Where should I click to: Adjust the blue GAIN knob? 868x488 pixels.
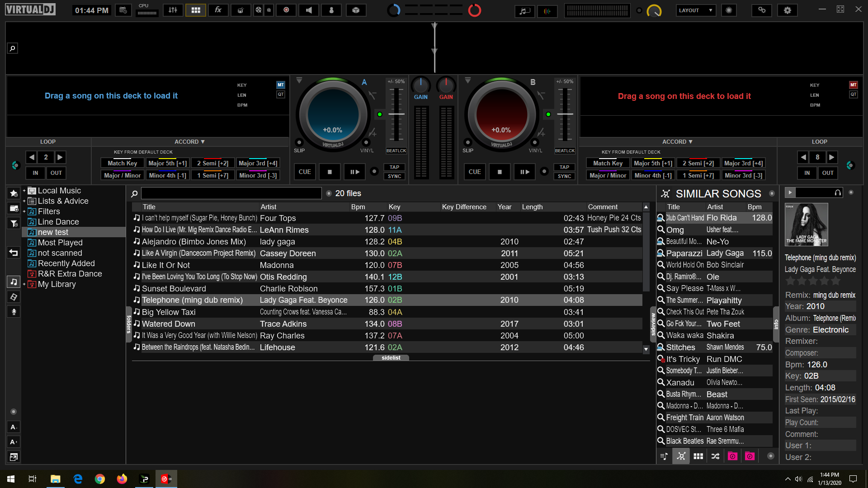[x=420, y=84]
